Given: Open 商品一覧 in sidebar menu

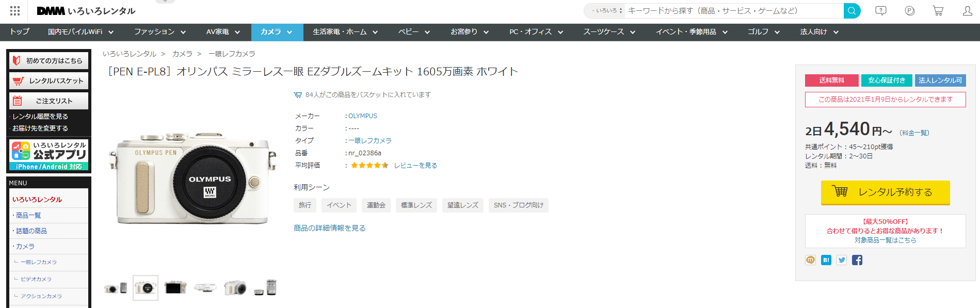Looking at the screenshot, I should point(28,216).
